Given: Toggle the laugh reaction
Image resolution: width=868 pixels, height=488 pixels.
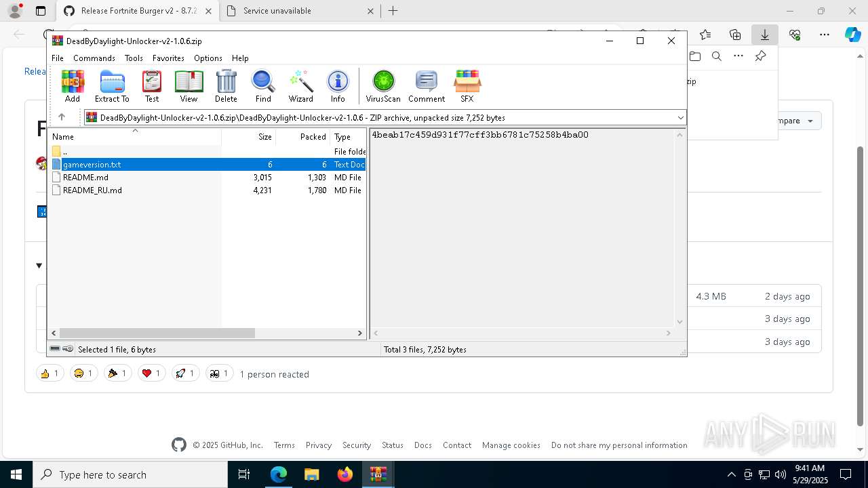Looking at the screenshot, I should (83, 373).
